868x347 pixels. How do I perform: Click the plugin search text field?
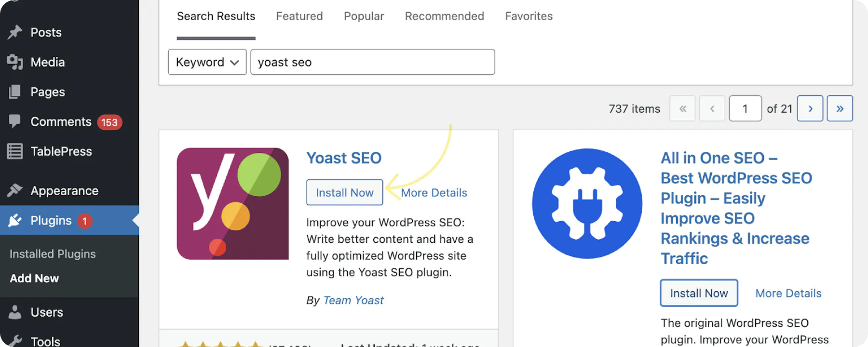pos(372,62)
